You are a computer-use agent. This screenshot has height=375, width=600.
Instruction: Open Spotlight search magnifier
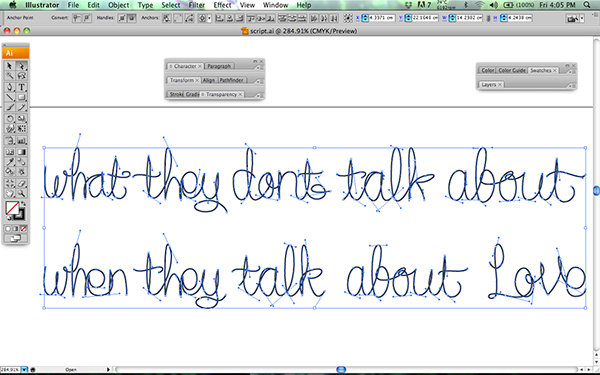[587, 5]
